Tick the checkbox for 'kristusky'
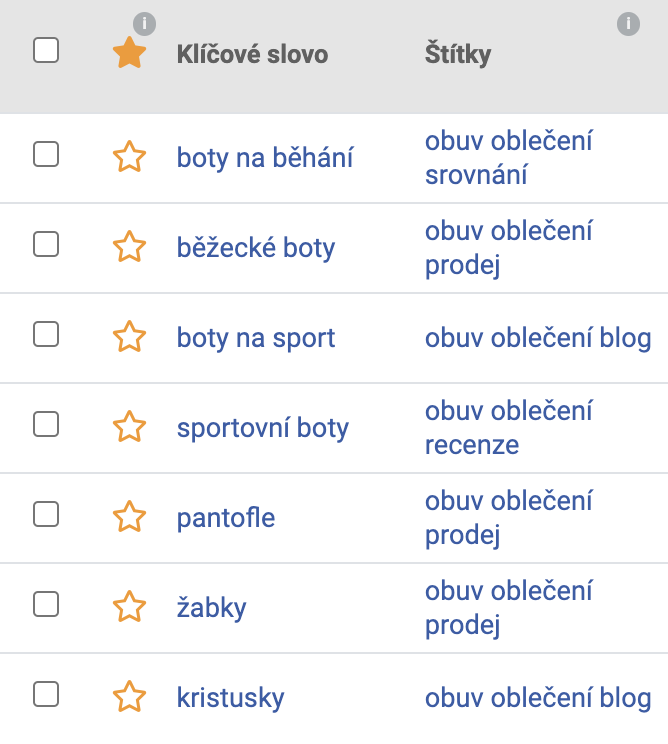 coord(46,694)
